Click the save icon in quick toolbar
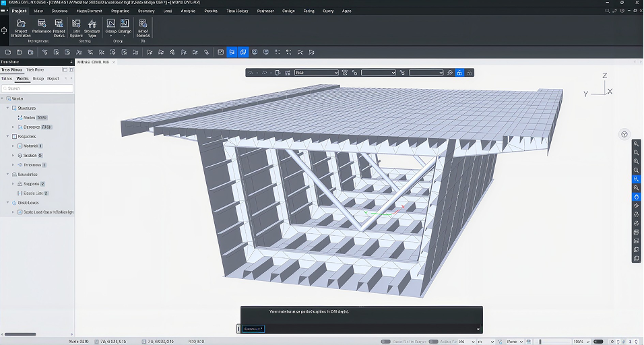 [31, 52]
